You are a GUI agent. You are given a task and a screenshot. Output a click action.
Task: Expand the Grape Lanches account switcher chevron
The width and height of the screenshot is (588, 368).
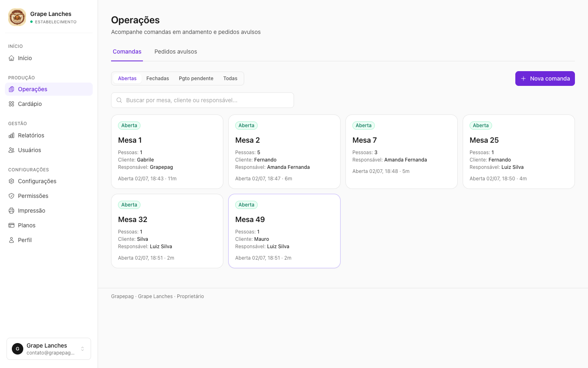(x=82, y=349)
